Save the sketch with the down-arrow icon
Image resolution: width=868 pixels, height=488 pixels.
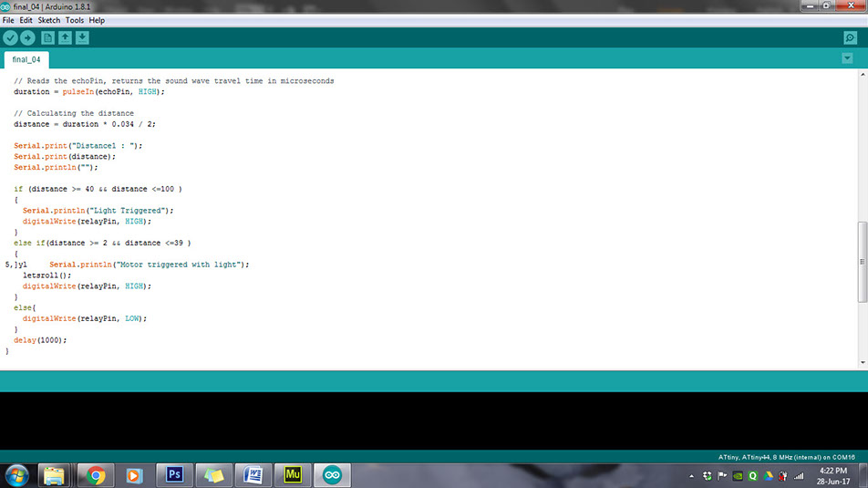pos(82,37)
